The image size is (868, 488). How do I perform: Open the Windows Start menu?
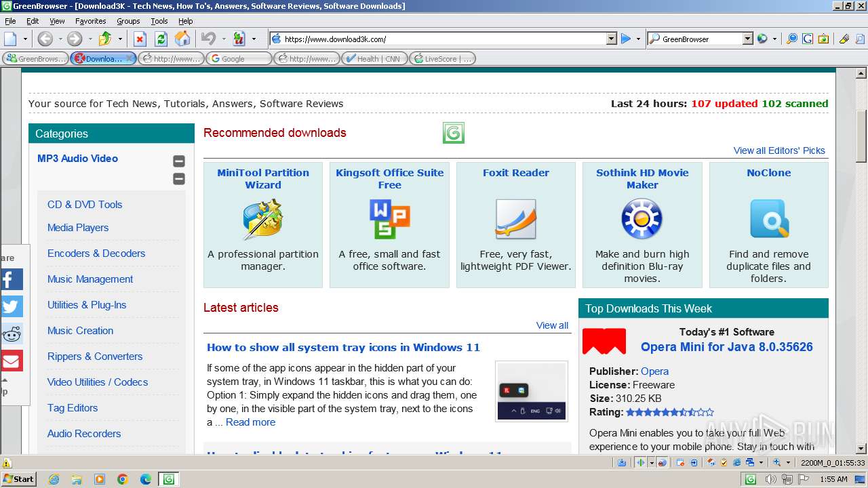point(19,479)
